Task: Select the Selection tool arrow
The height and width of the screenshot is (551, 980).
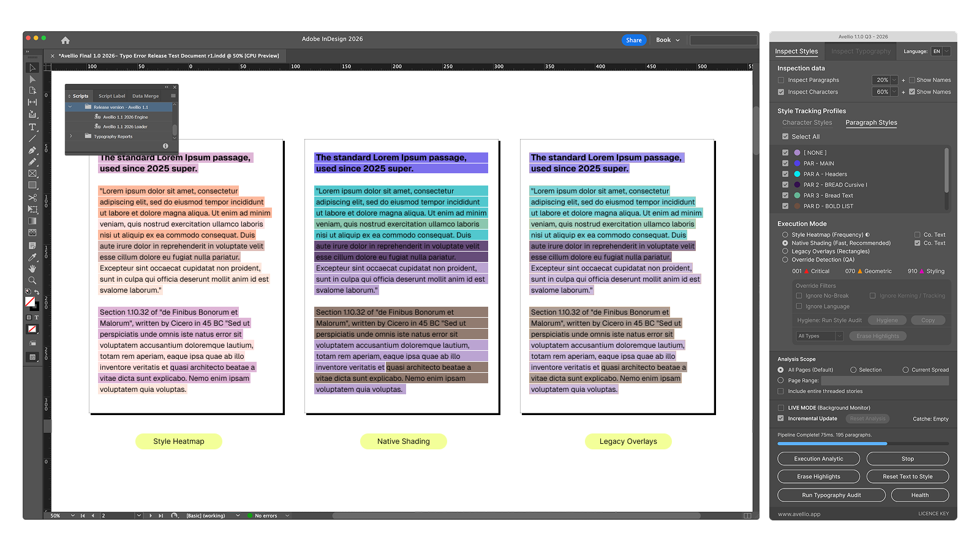Action: (x=32, y=67)
